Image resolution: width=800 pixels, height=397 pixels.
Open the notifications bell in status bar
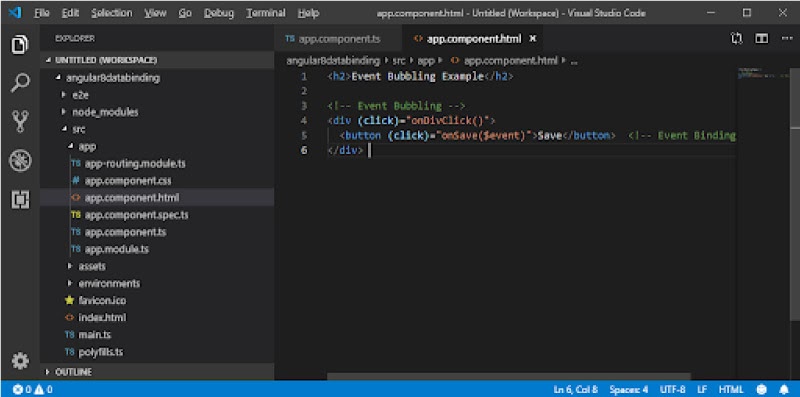(x=784, y=389)
